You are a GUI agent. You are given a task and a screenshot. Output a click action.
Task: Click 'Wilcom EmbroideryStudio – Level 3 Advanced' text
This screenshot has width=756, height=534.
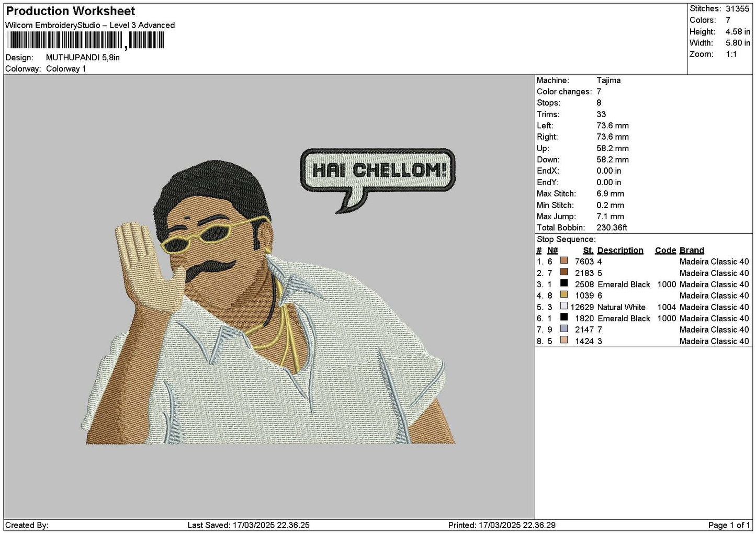(x=90, y=25)
